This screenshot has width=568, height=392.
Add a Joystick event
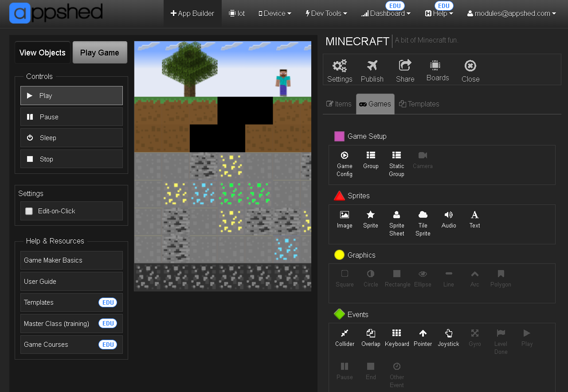coord(448,338)
